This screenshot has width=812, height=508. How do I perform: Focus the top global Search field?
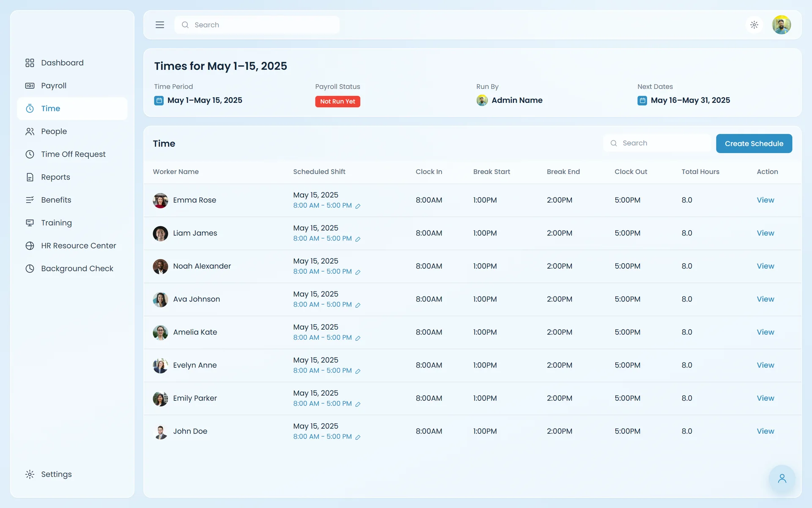(257, 25)
